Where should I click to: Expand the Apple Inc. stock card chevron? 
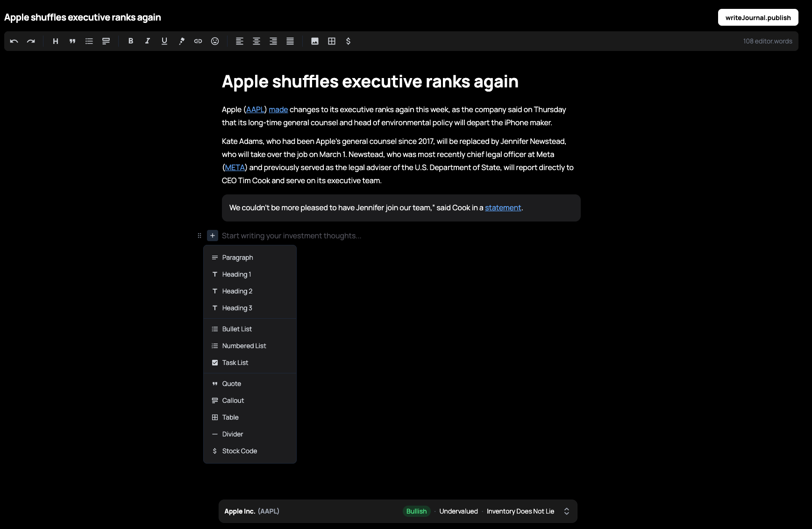point(566,511)
